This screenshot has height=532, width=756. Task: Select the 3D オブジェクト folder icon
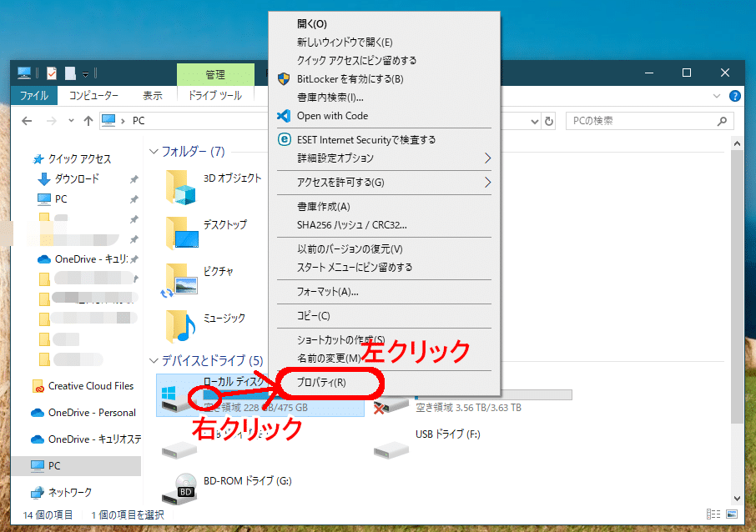(180, 187)
